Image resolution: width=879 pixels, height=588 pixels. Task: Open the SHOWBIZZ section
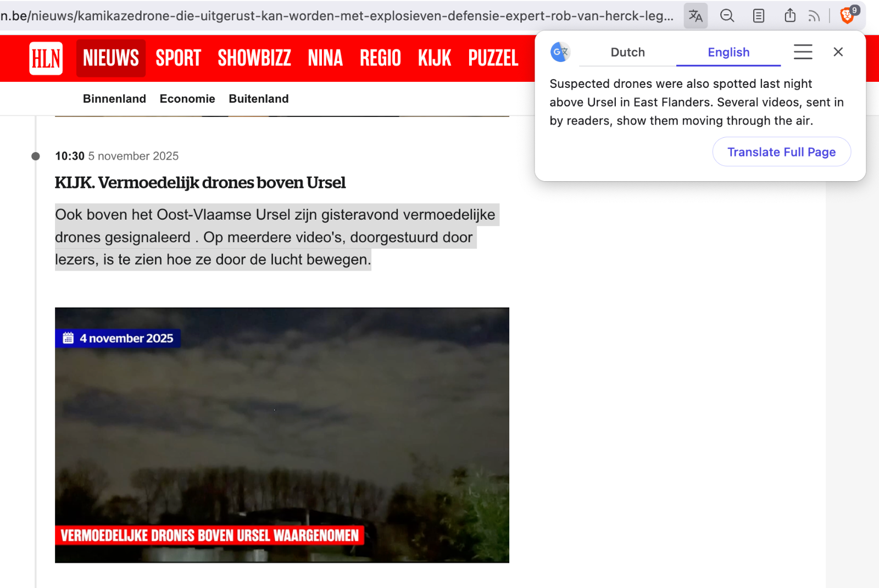pos(254,57)
